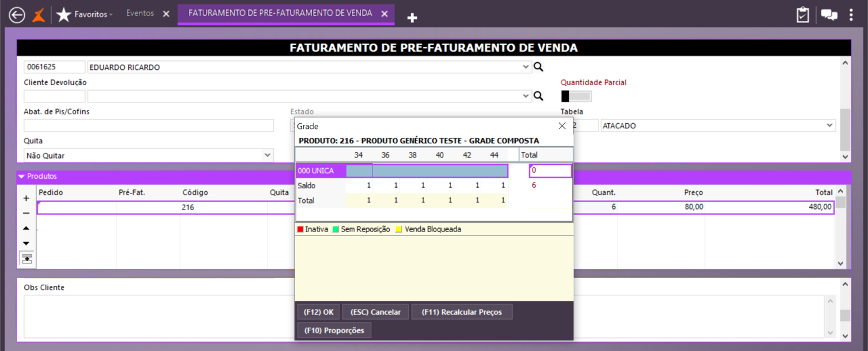Image resolution: width=868 pixels, height=351 pixels.
Task: Click the Total input showing 0
Action: tap(550, 170)
